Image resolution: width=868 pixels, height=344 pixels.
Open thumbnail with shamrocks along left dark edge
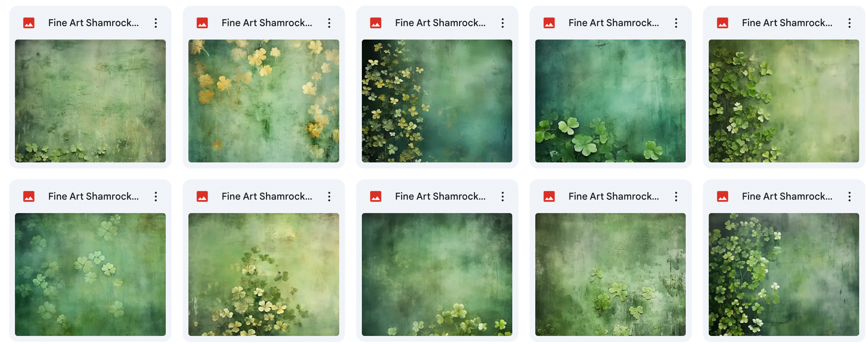pos(437,101)
